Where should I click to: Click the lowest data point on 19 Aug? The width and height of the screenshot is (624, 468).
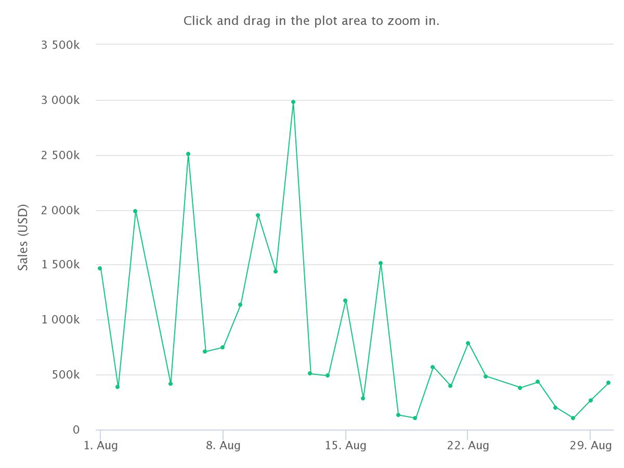[415, 418]
